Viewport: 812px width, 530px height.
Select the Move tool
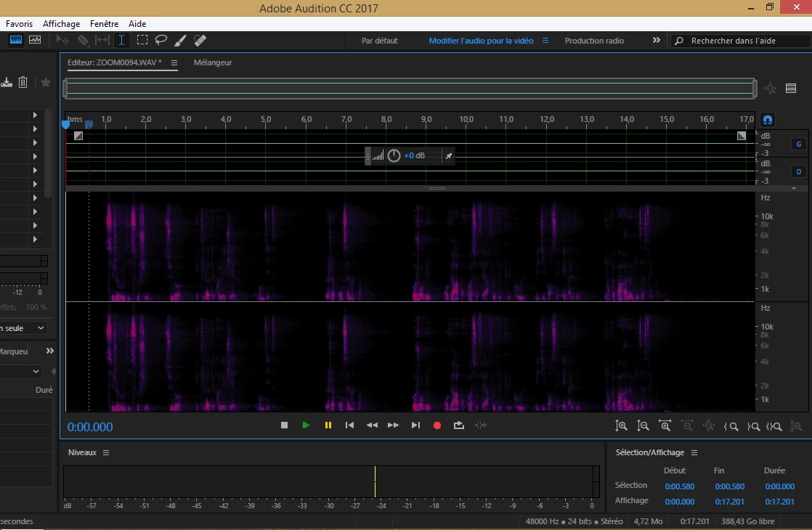(62, 40)
